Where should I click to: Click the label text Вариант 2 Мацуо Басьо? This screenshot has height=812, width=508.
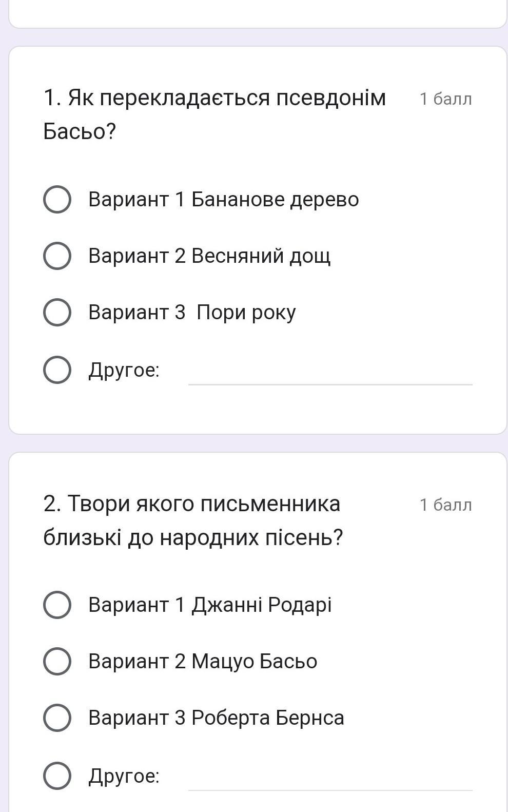coord(203,661)
